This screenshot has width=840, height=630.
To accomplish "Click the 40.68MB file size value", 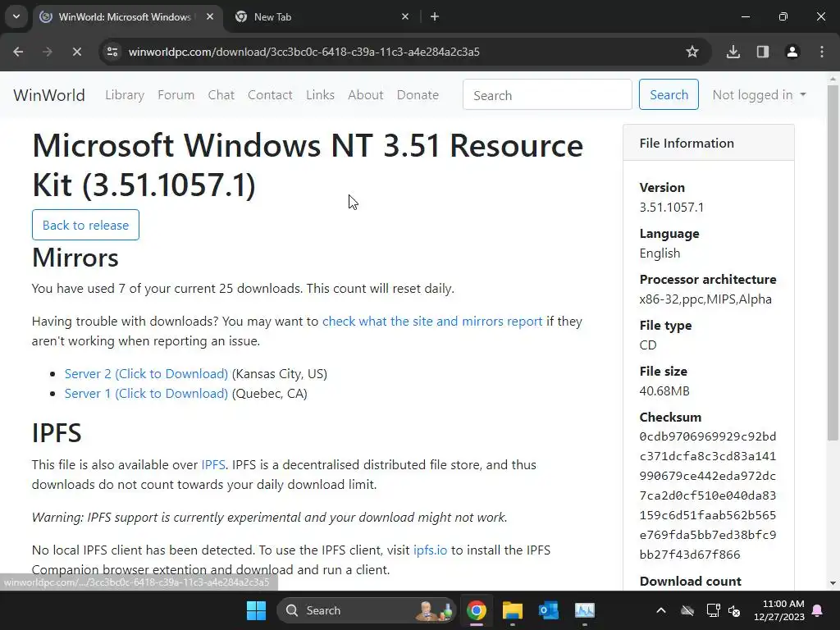I will point(664,391).
